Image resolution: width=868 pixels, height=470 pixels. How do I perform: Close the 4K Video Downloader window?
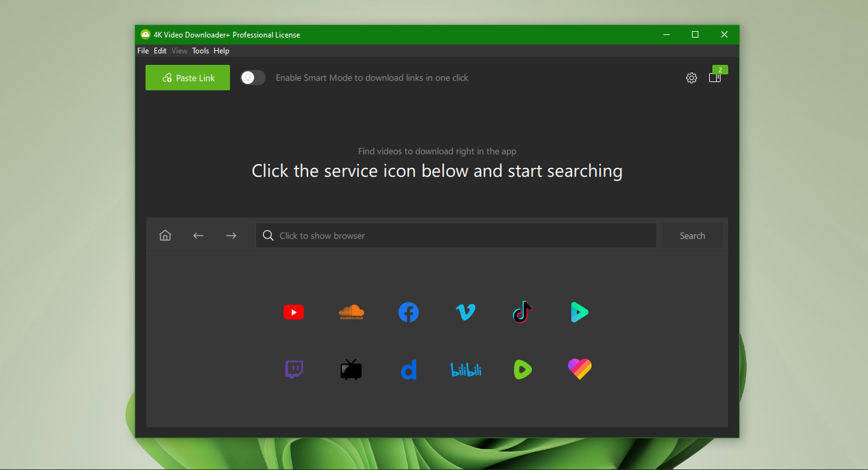point(724,34)
